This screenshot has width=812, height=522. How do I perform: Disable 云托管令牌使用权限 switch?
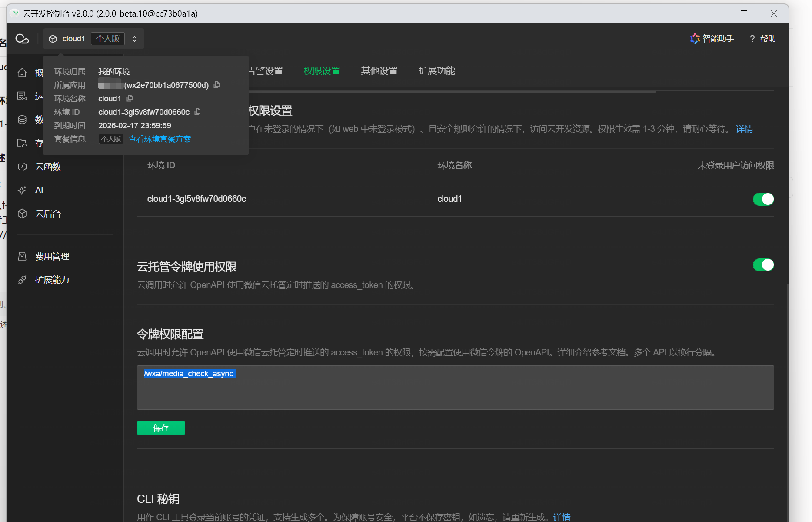coord(763,265)
